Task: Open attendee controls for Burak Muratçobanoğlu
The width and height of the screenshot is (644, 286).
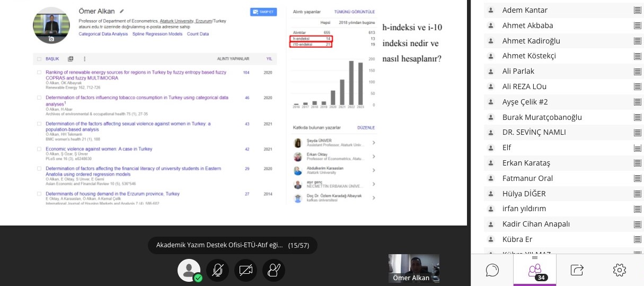Action: tap(637, 117)
